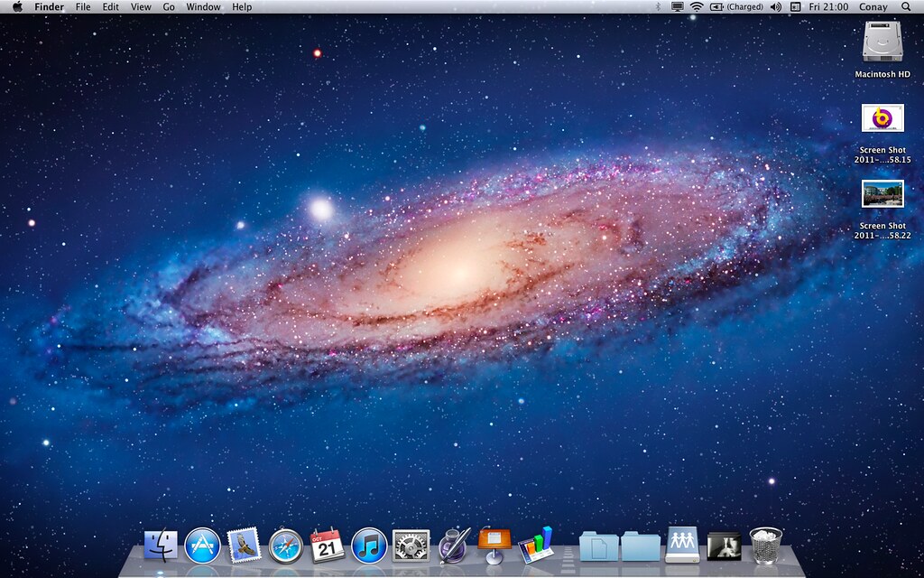
Task: Launch the App Store from the Dock
Action: [202, 545]
